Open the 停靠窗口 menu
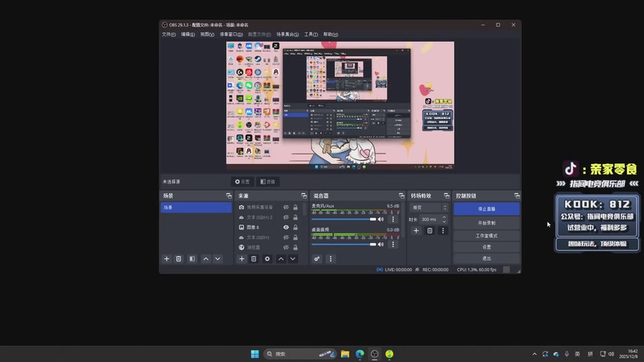The height and width of the screenshot is (362, 644). pyautogui.click(x=231, y=35)
